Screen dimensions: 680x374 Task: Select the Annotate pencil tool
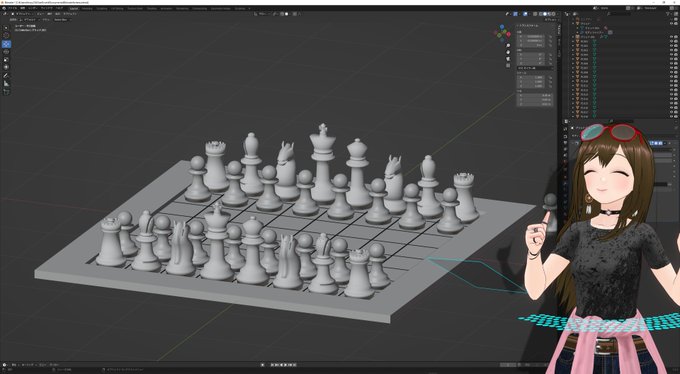point(6,75)
